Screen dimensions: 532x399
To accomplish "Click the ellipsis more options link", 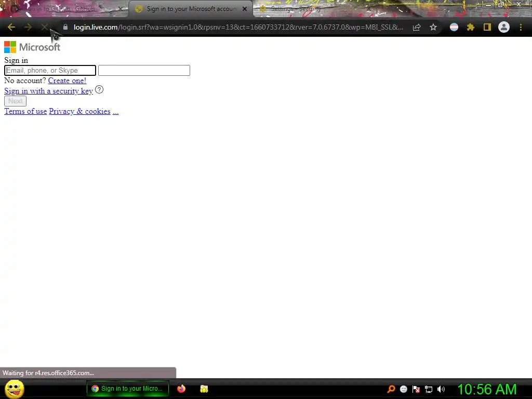I will (116, 111).
